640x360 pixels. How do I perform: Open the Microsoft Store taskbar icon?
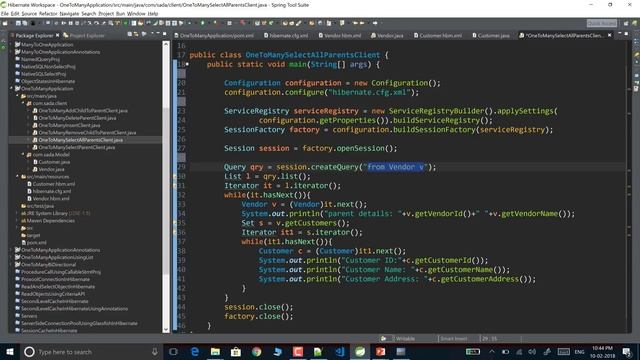coord(236,351)
